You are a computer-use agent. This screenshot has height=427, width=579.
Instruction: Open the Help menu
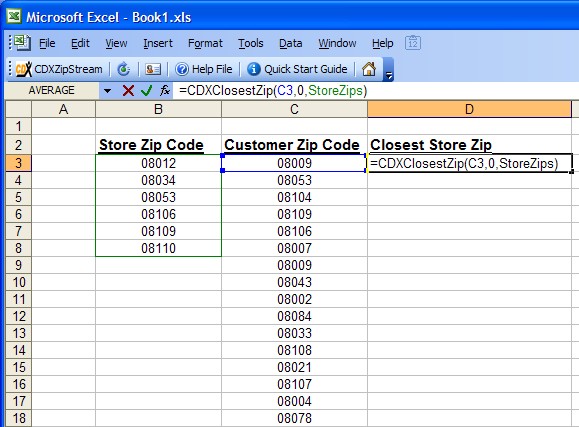[x=383, y=43]
